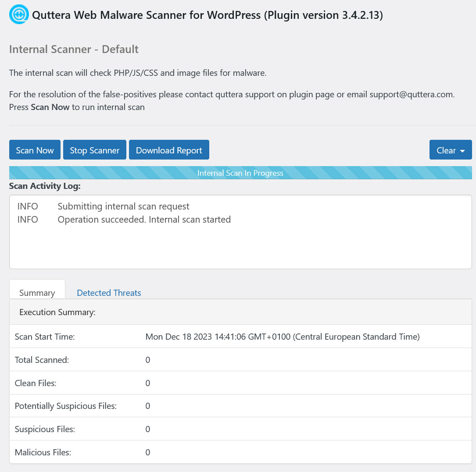Click the Malicious Files label
This screenshot has width=476, height=472.
[x=43, y=452]
